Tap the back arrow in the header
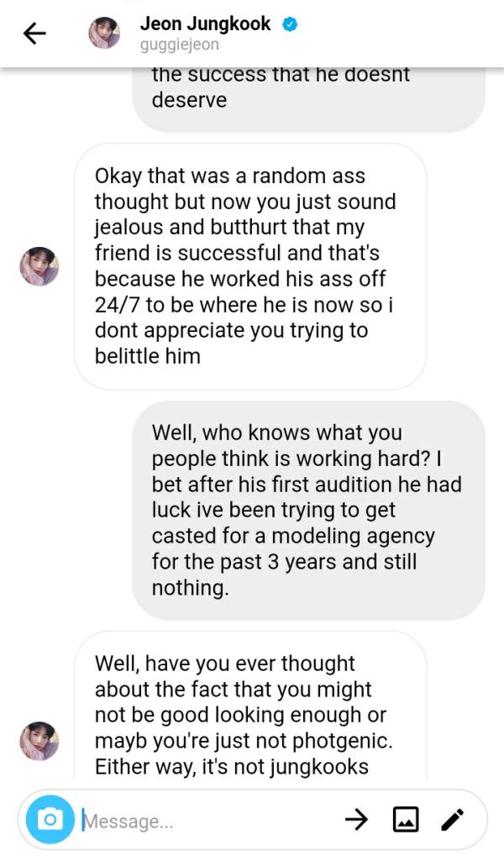The height and width of the screenshot is (866, 504). [x=34, y=34]
